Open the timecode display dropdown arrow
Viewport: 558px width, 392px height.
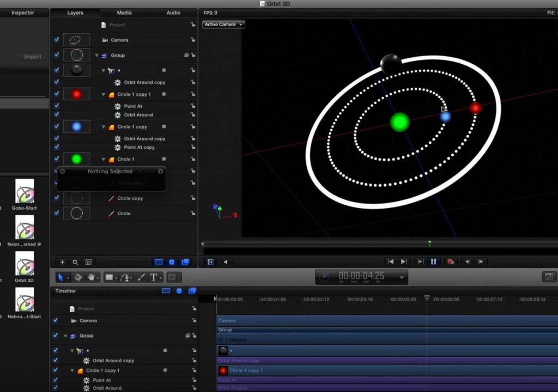[x=402, y=277]
